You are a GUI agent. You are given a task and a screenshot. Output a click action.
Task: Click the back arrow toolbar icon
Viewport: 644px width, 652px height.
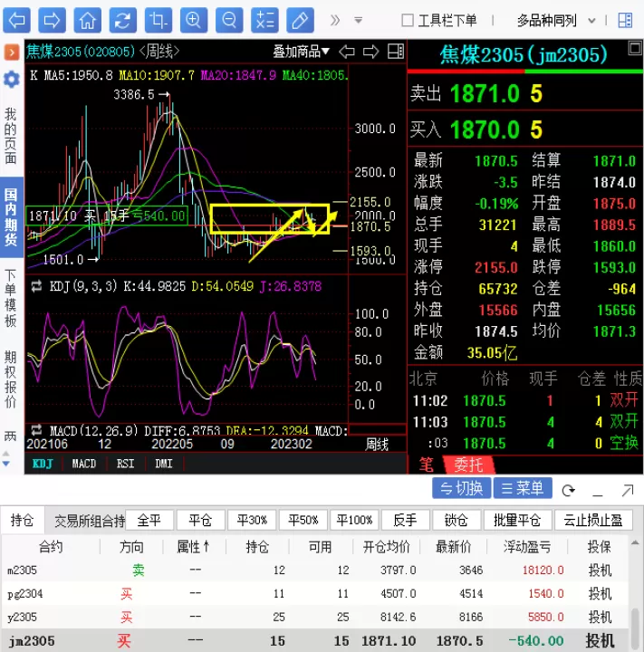16,20
